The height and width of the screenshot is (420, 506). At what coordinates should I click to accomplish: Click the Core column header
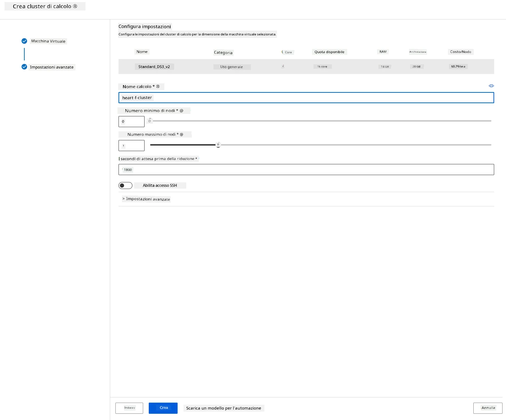[288, 52]
